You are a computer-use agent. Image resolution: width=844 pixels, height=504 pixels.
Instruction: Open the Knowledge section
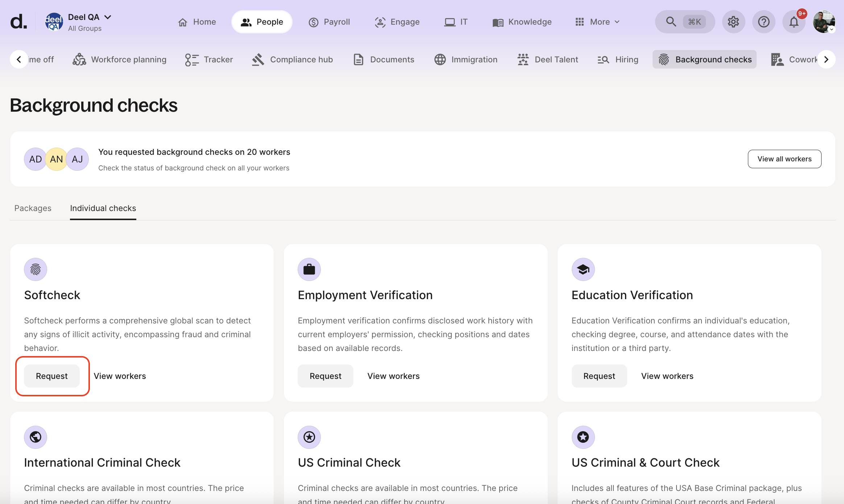click(522, 22)
